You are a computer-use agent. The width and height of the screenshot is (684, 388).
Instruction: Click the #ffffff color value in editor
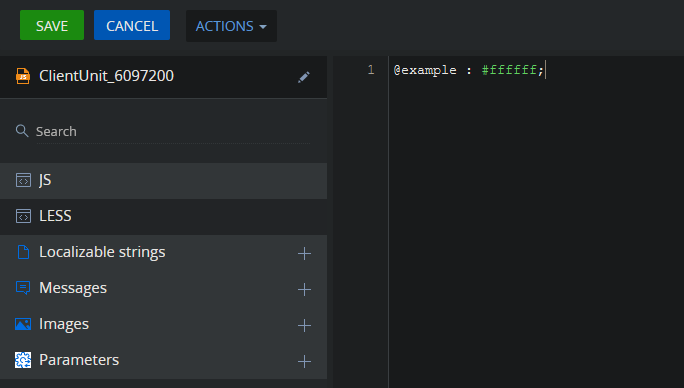click(x=509, y=70)
